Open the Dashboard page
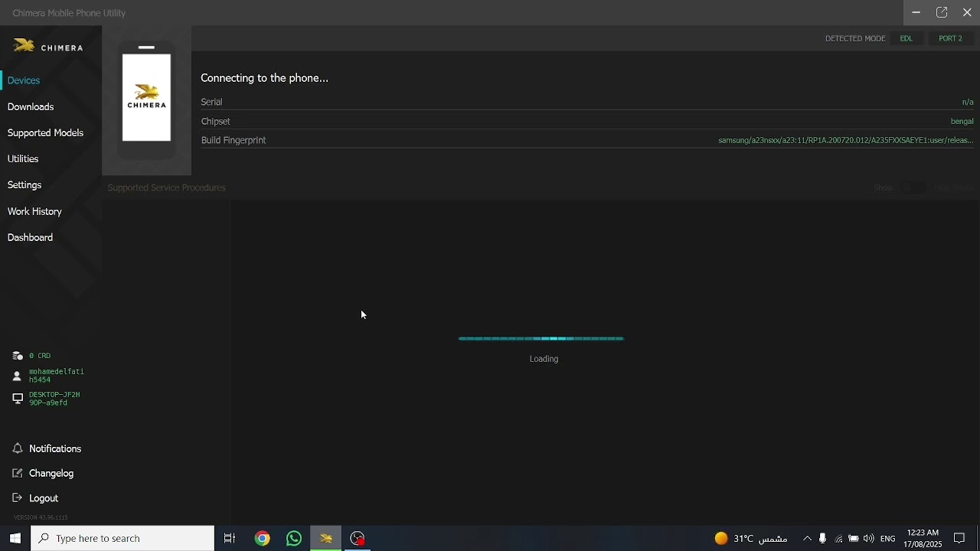Viewport: 980px width, 551px height. 30,238
